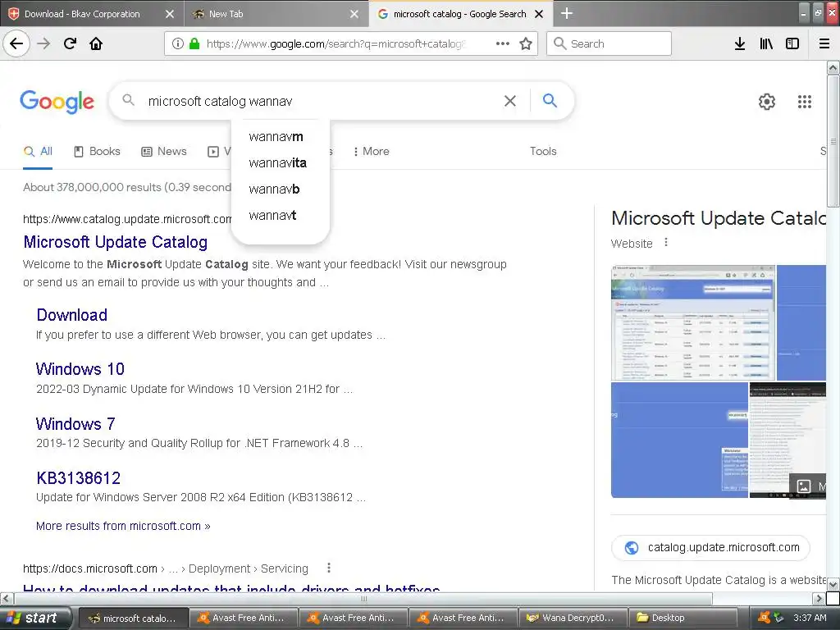The width and height of the screenshot is (840, 630).
Task: Open the dark text screenshot thumbnail
Action: tap(787, 440)
